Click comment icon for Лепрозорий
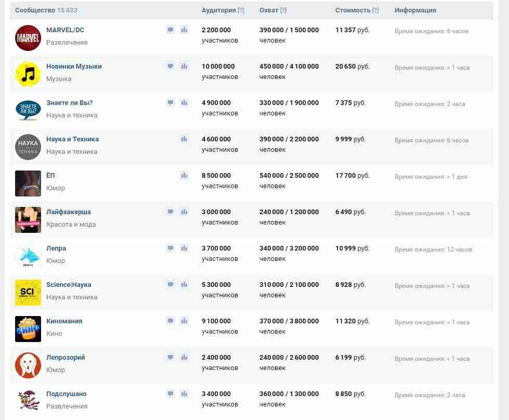This screenshot has width=509, height=420. [x=171, y=357]
